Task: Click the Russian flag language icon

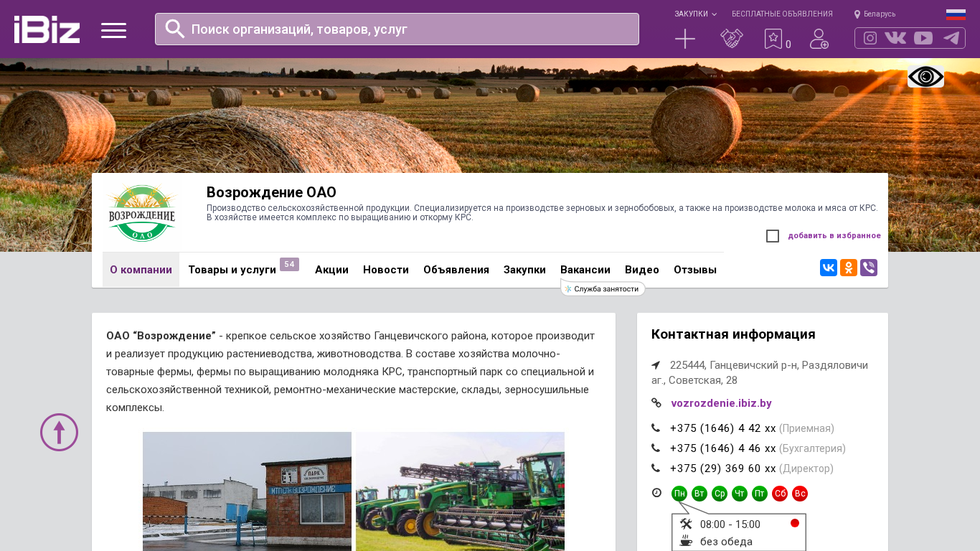Action: pyautogui.click(x=956, y=14)
